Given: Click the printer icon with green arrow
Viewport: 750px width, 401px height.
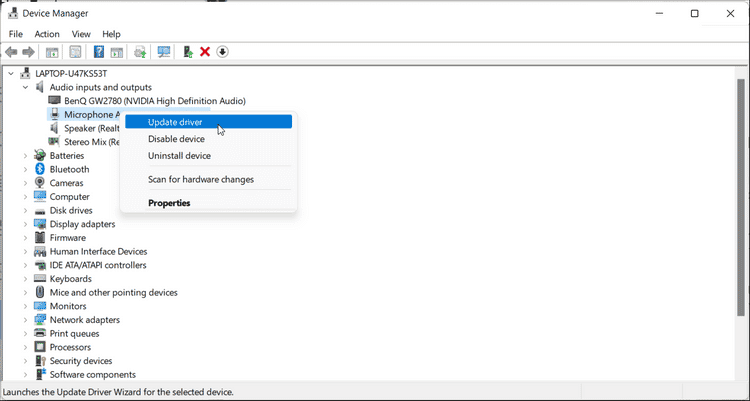Looking at the screenshot, I should click(140, 52).
